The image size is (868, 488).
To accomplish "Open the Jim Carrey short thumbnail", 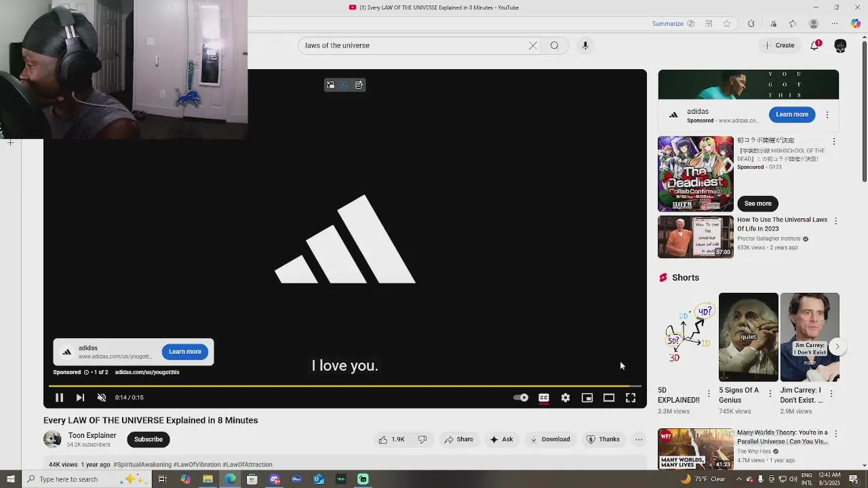I will coord(810,338).
